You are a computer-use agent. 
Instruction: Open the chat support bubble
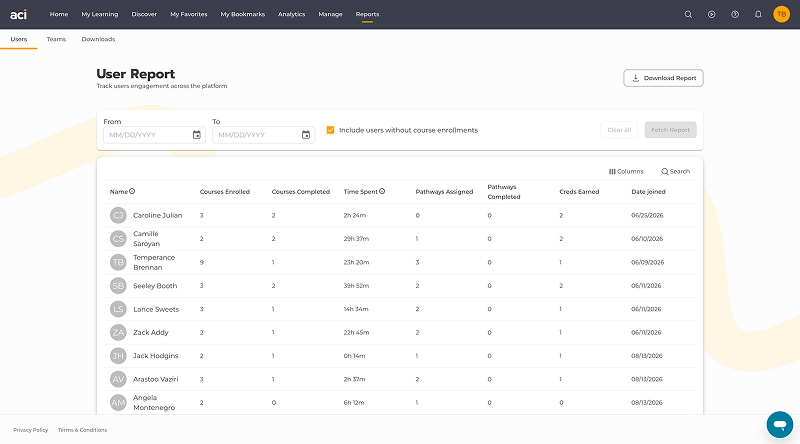780,425
